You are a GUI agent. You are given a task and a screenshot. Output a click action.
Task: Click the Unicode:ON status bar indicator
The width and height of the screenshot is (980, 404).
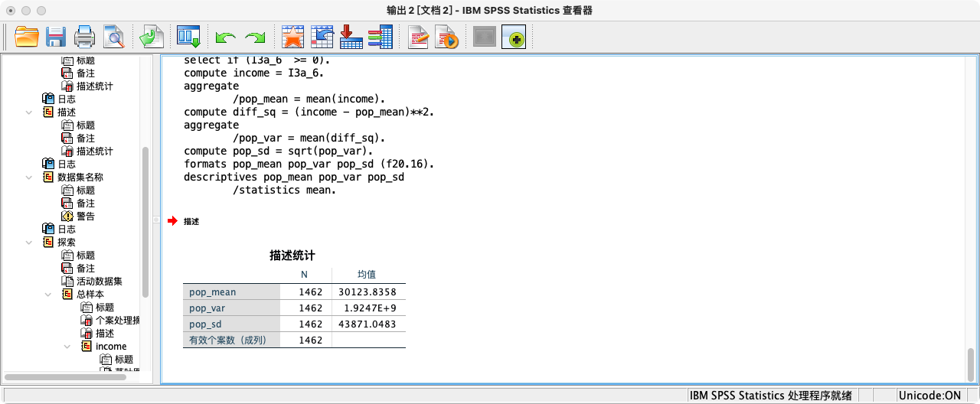click(929, 396)
